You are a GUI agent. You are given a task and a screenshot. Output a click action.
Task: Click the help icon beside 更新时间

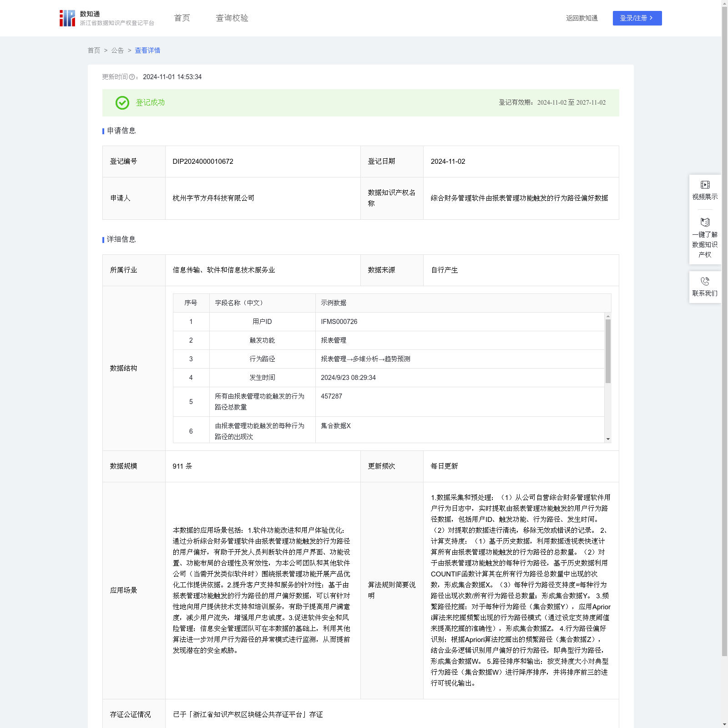[x=132, y=77]
